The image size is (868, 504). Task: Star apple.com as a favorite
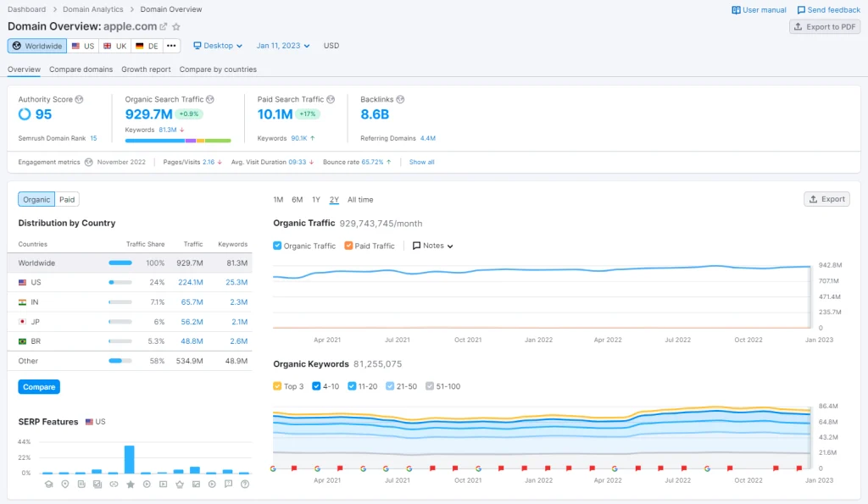click(x=176, y=26)
